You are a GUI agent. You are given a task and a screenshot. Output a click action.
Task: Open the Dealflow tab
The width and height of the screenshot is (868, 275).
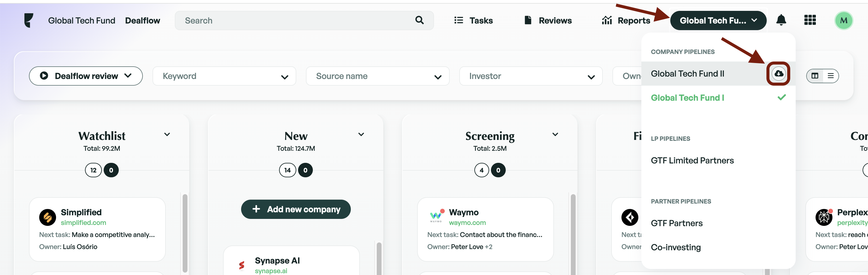143,21
